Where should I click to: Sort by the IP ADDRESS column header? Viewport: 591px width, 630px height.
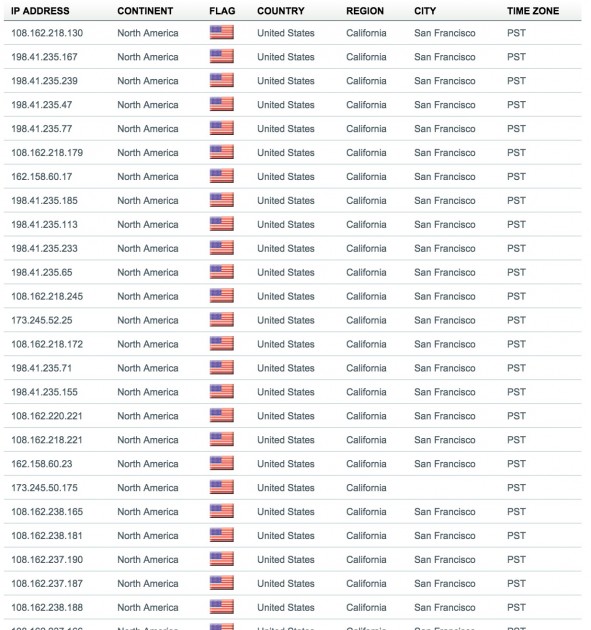coord(40,11)
